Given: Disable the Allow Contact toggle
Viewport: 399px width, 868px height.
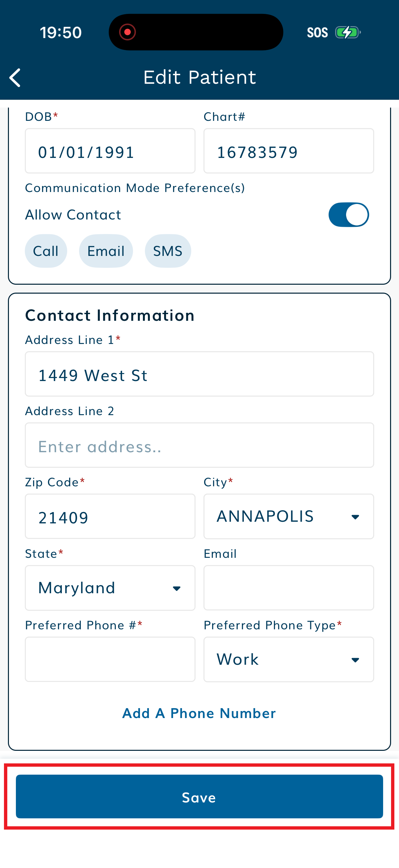Looking at the screenshot, I should pyautogui.click(x=348, y=215).
